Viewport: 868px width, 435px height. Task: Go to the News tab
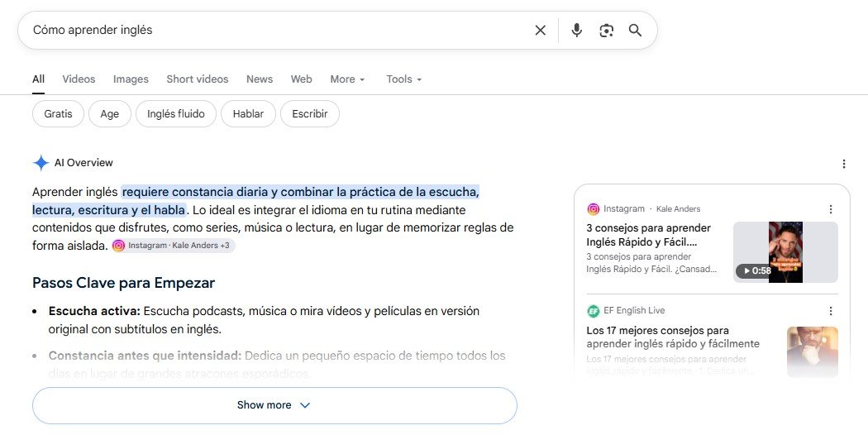(259, 79)
